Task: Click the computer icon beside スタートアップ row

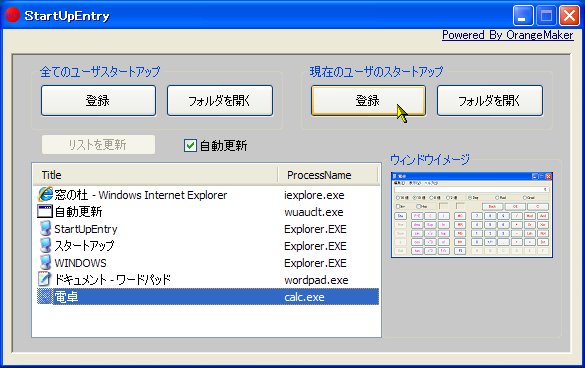Action: (x=45, y=246)
